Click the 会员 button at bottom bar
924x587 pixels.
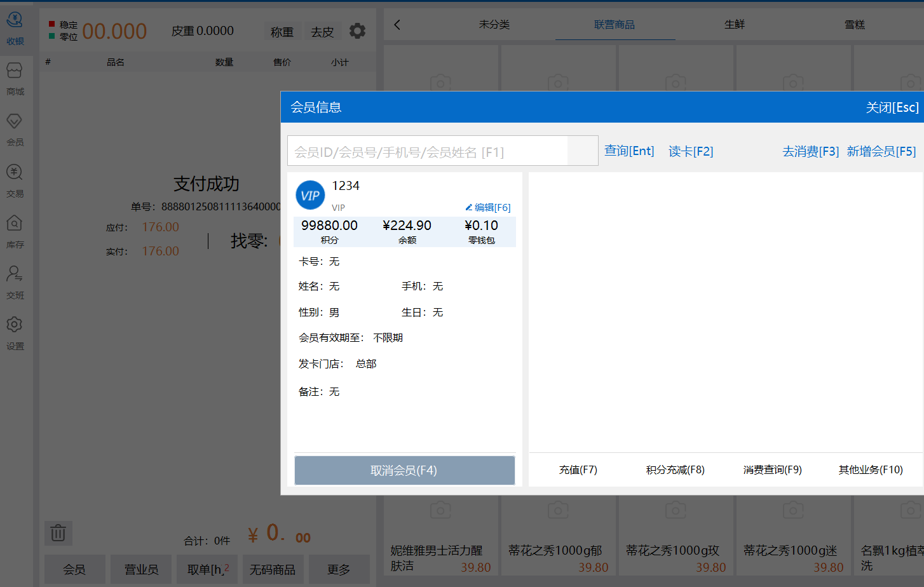(74, 569)
